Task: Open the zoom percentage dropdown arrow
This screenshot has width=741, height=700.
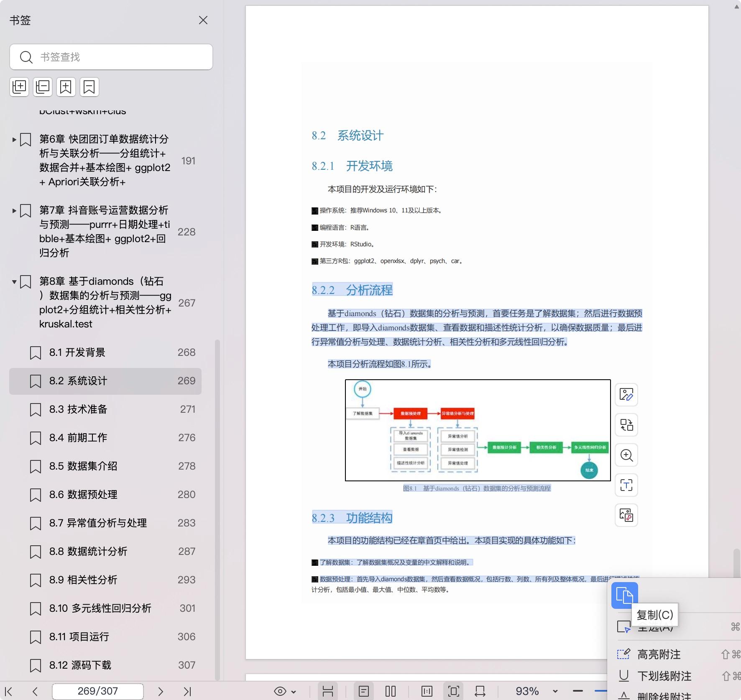Action: (555, 692)
